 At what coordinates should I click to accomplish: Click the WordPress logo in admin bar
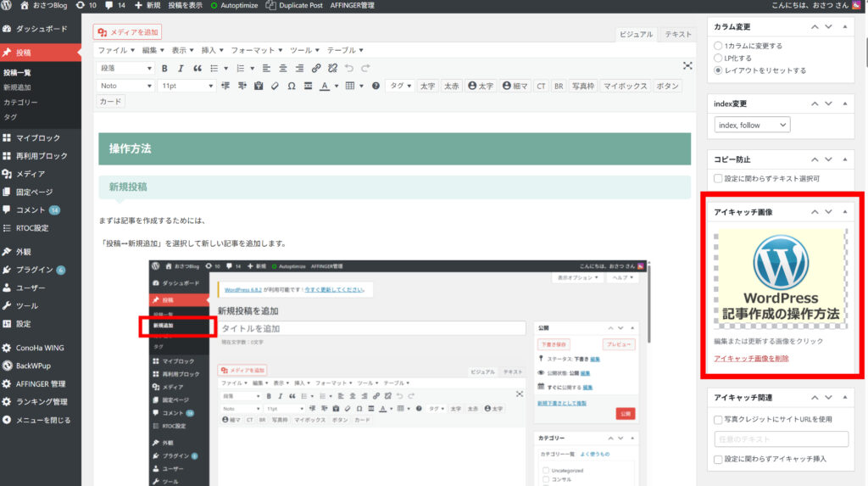coord(6,5)
